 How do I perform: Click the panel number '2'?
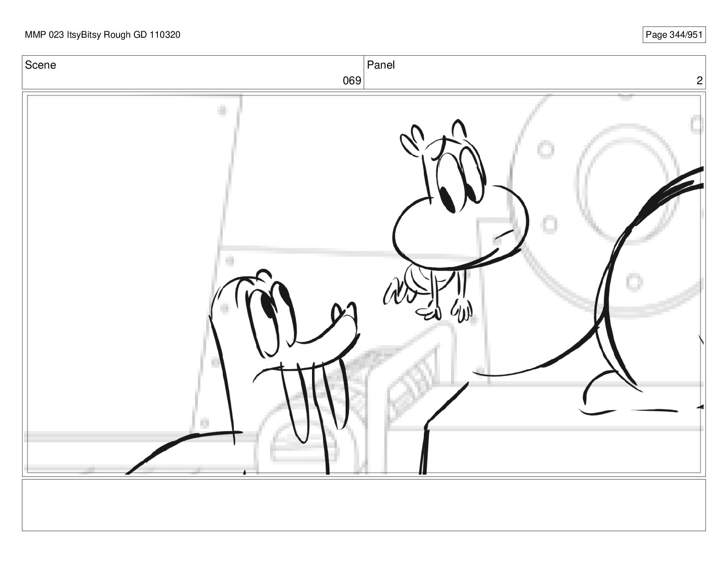point(699,81)
